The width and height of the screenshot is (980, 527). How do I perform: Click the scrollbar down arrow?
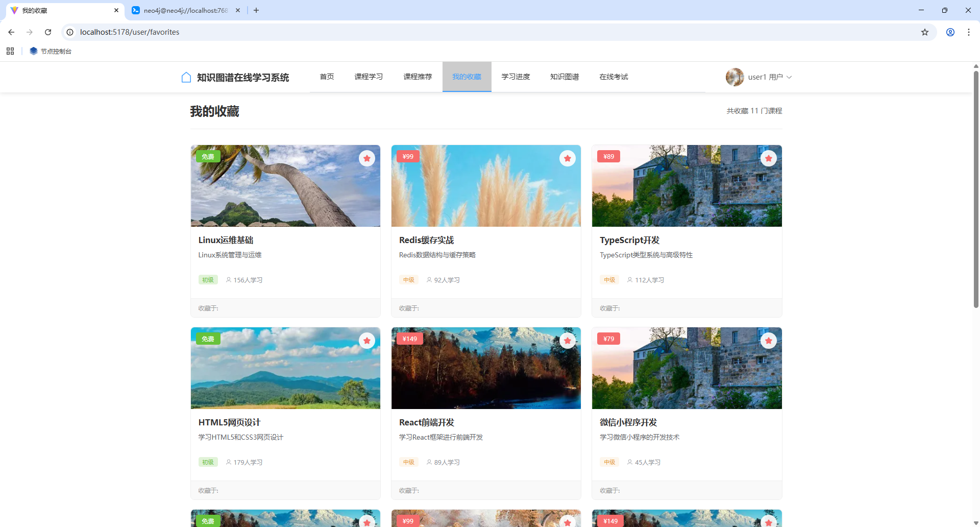(976, 523)
